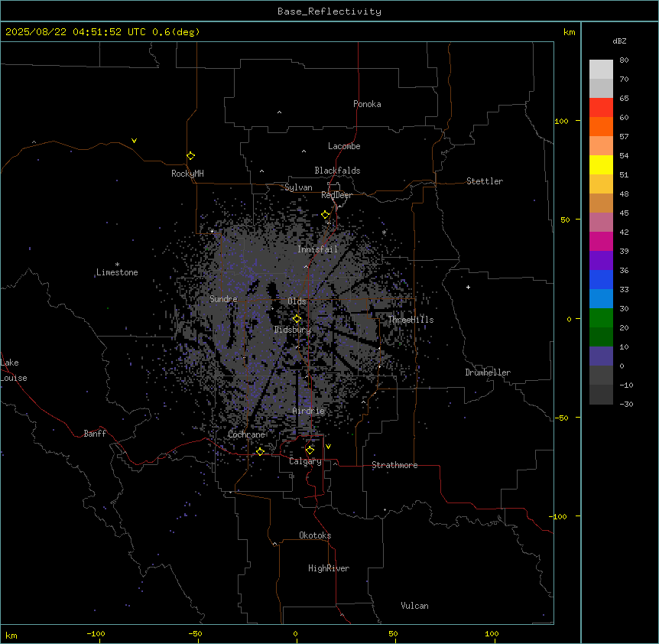Click the Base_Reflectivity title text
The image size is (659, 644).
point(329,11)
